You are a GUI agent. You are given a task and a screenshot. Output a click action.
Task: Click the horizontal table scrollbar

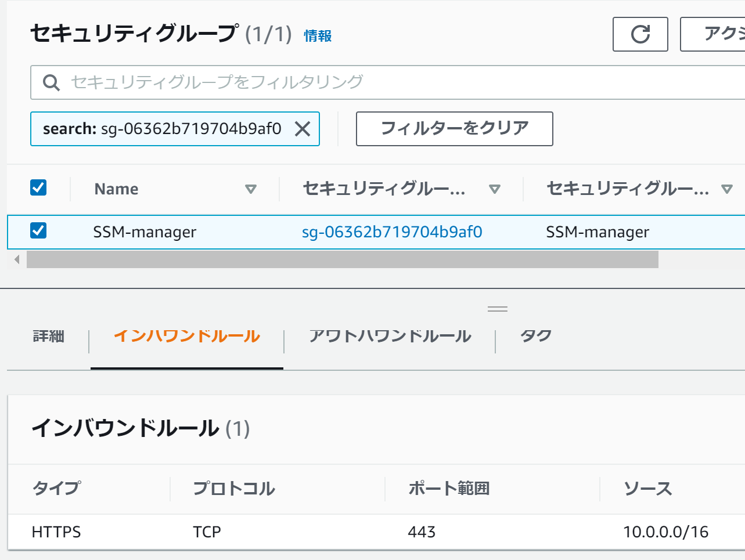coord(343,259)
